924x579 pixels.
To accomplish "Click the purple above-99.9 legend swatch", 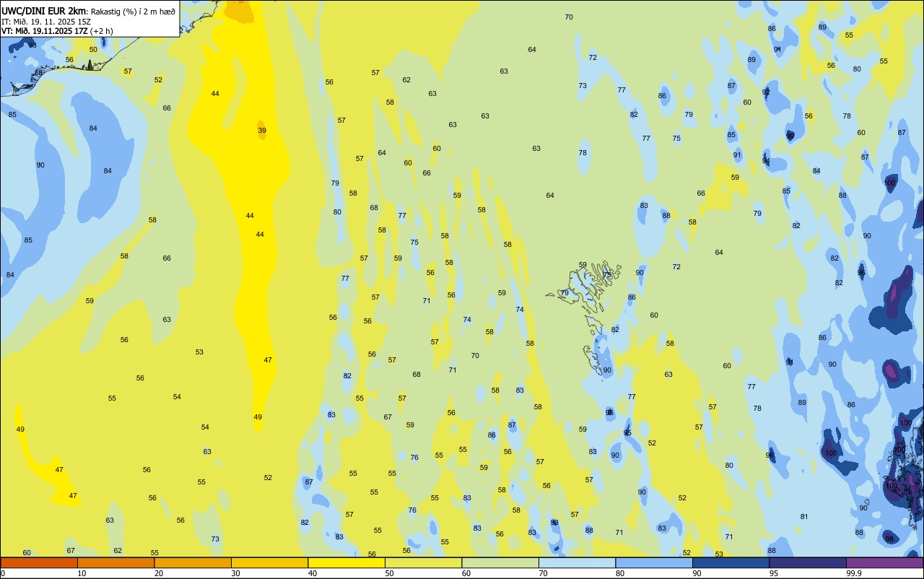I will pos(884,562).
